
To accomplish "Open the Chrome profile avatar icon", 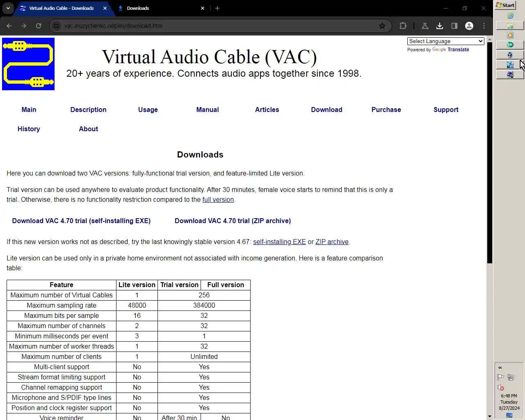I will tap(469, 26).
